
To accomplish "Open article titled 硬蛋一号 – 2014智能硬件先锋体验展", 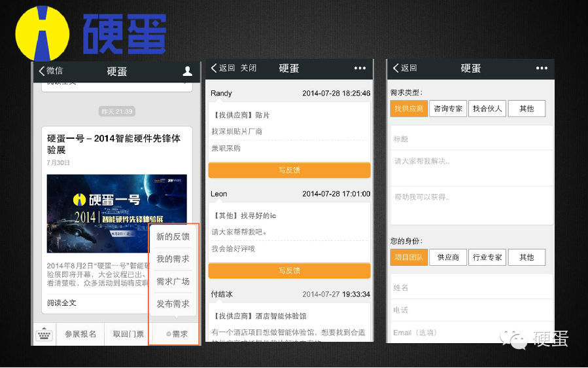I will [x=114, y=144].
